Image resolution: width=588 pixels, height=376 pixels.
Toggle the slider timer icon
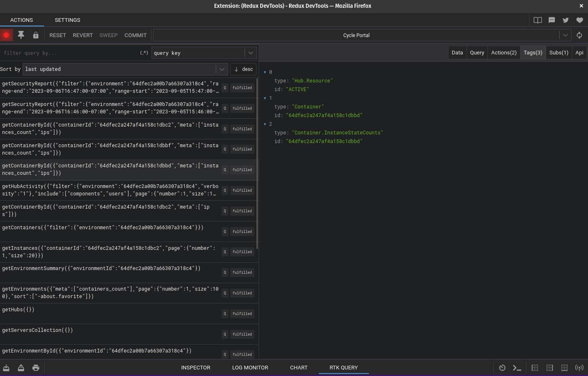click(x=502, y=368)
